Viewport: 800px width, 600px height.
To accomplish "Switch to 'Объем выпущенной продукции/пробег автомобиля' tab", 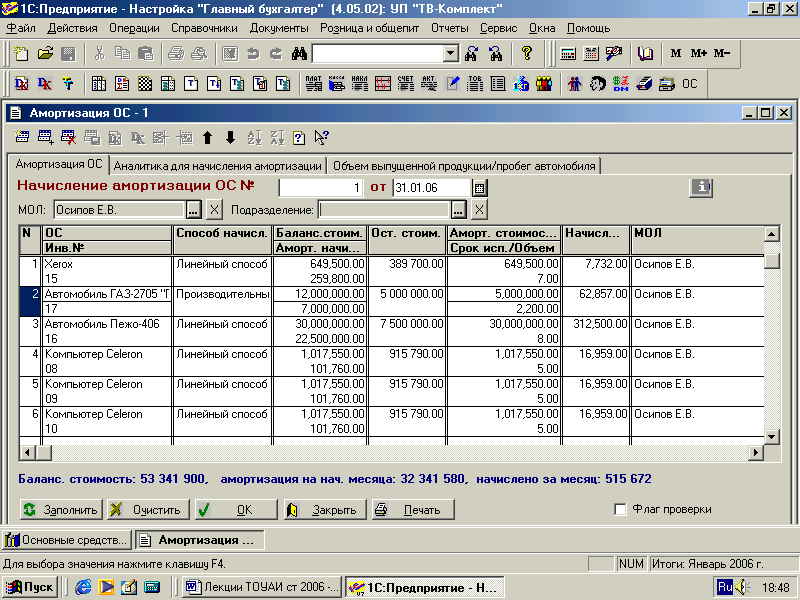I will [x=464, y=166].
